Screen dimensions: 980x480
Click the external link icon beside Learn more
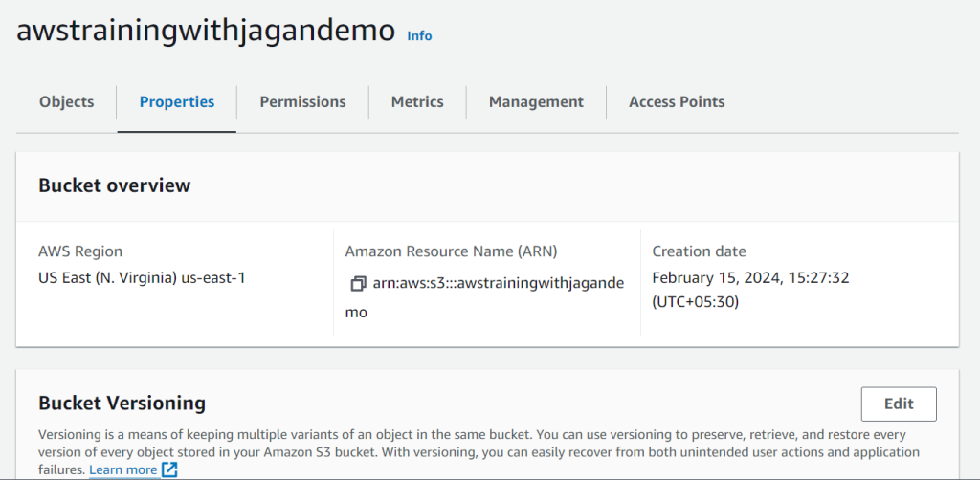pyautogui.click(x=169, y=470)
